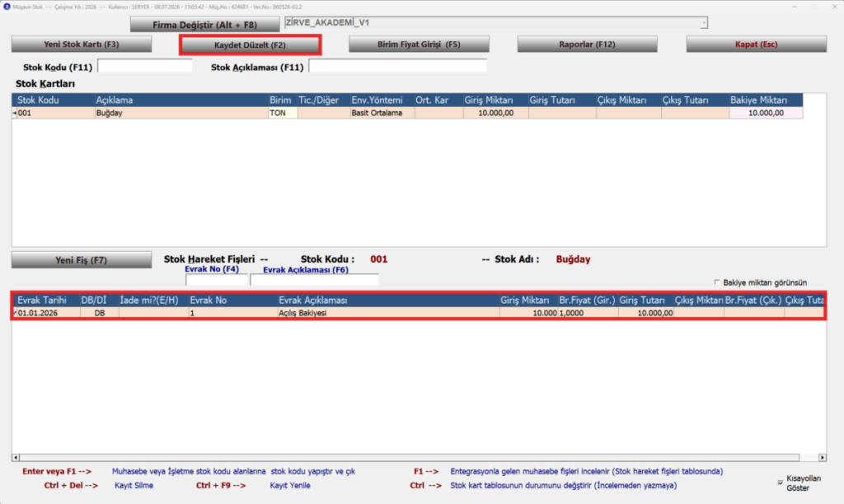Screen dimensions: 844x504
Task: Focus the Evrak Açıklaması (F6) field
Action: [314, 280]
